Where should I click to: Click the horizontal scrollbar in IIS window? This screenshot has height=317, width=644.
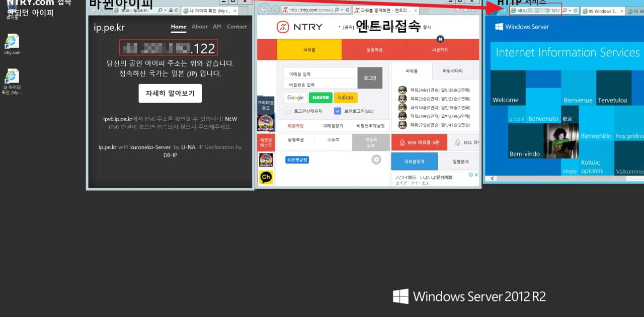point(553,178)
